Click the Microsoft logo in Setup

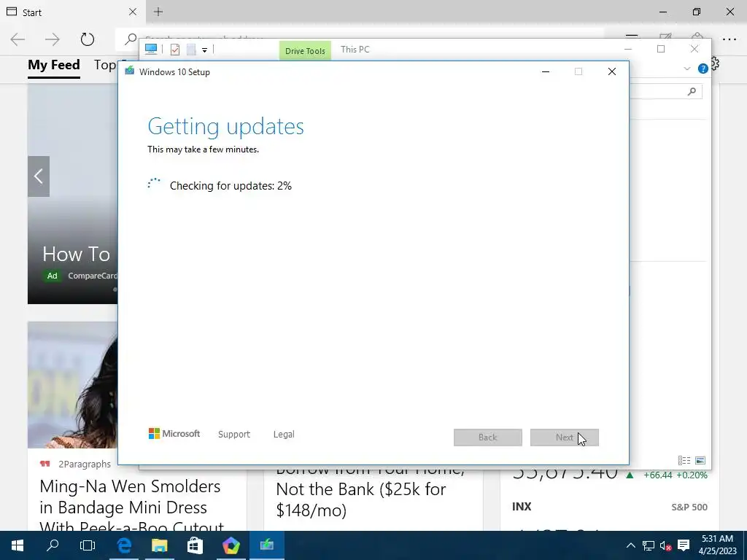pos(174,433)
